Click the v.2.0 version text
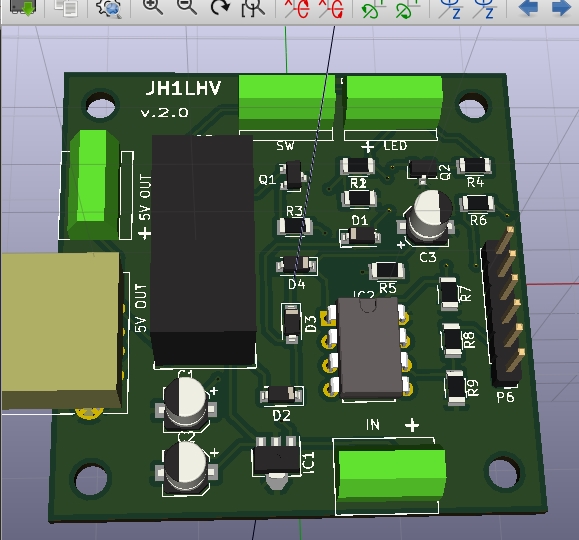 (x=165, y=112)
